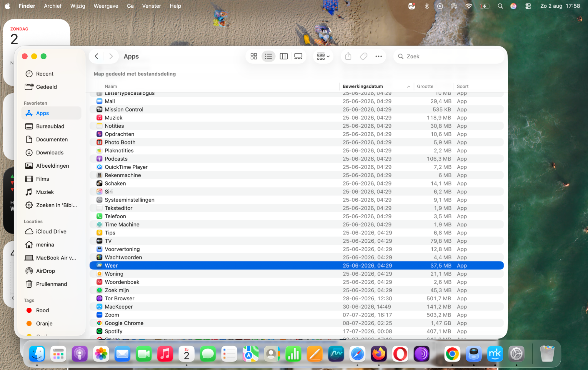Open Spotlight search in menu bar
The image size is (588, 370).
pos(500,6)
